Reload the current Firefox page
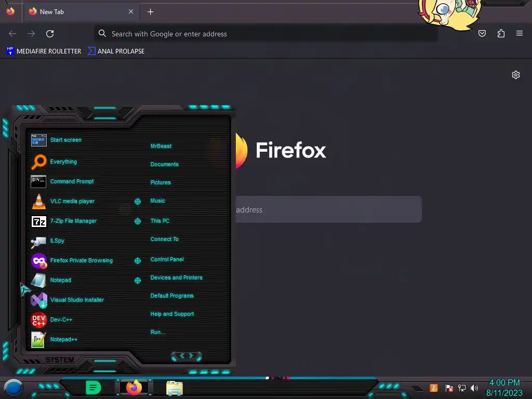The height and width of the screenshot is (399, 532). click(50, 34)
